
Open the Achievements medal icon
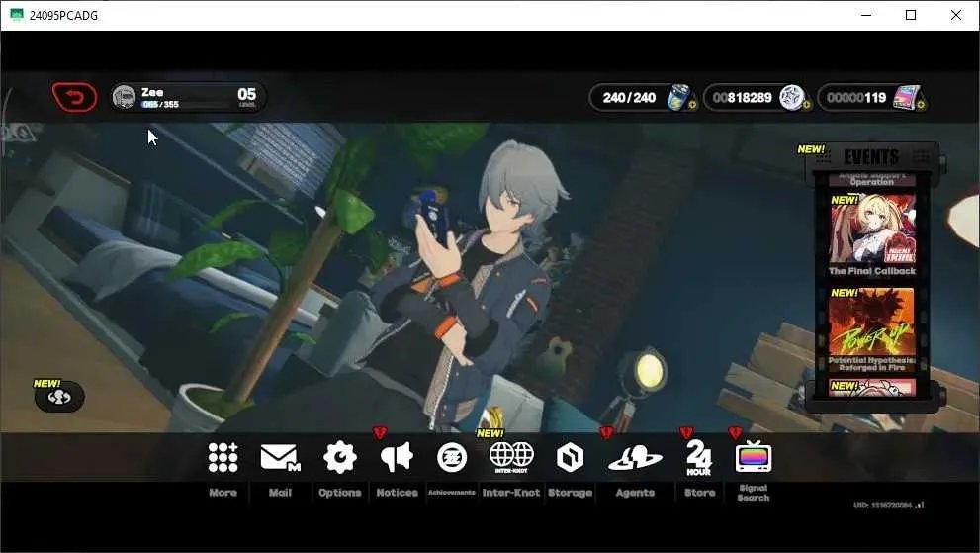pyautogui.click(x=452, y=457)
